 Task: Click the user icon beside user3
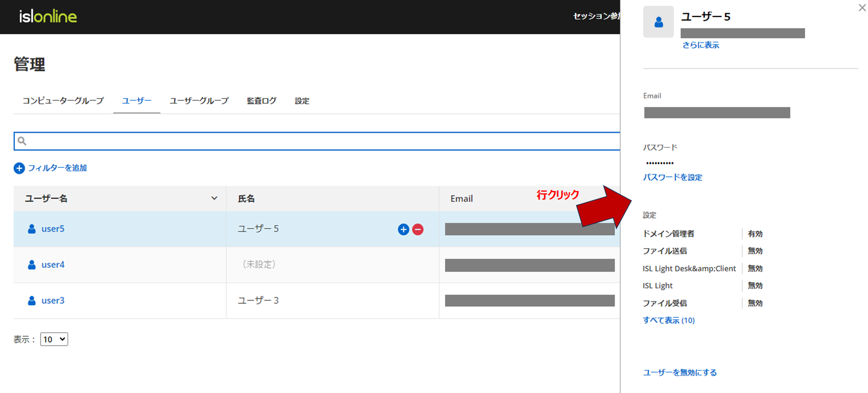(32, 300)
